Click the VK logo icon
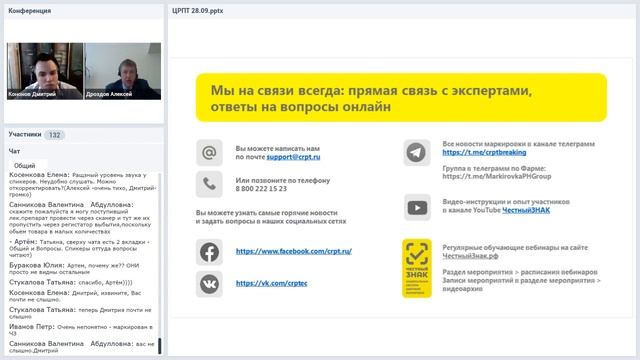Image resolution: width=640 pixels, height=360 pixels. (209, 284)
